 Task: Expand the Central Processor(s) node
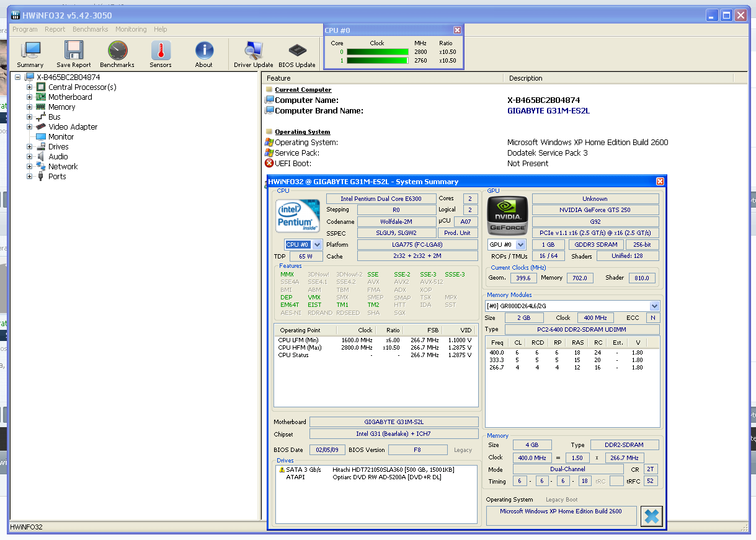[x=29, y=87]
